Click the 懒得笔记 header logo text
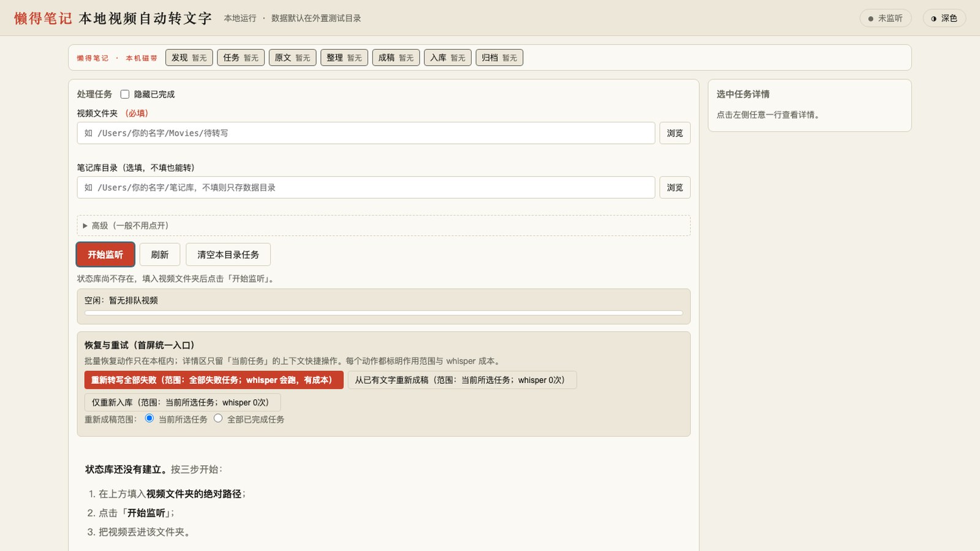Viewport: 980px width, 551px height. click(x=43, y=18)
